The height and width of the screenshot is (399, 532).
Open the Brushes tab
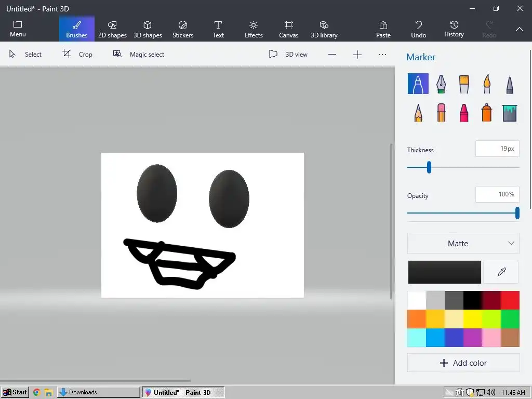pos(77,29)
